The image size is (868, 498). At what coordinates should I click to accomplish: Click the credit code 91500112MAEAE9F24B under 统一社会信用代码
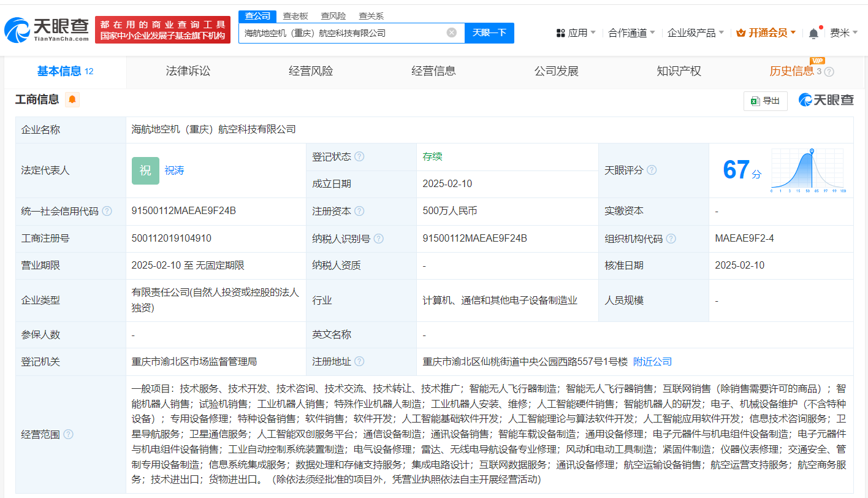click(x=184, y=211)
